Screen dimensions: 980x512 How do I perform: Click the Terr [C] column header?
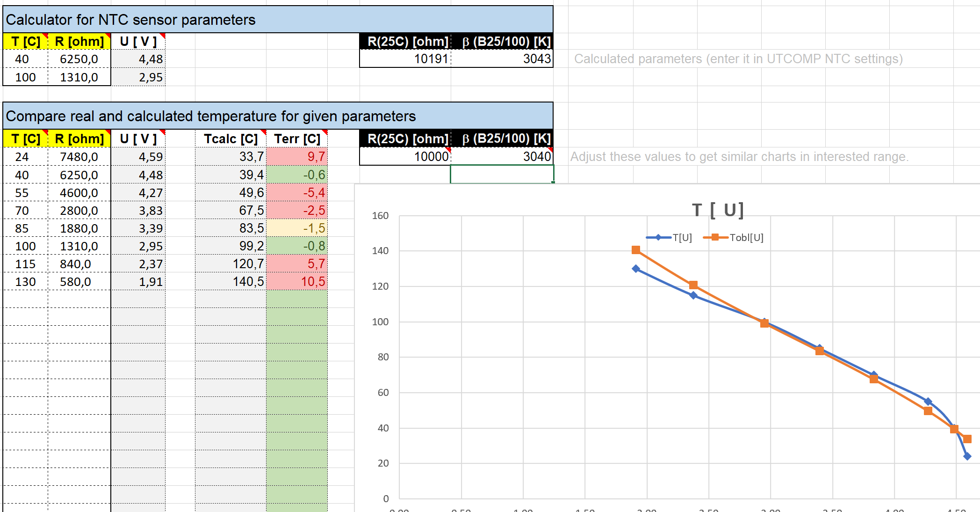[x=297, y=139]
